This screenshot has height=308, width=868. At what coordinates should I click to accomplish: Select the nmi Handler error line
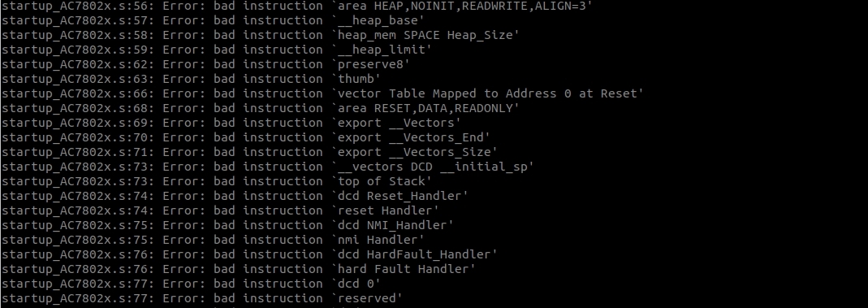tap(213, 240)
